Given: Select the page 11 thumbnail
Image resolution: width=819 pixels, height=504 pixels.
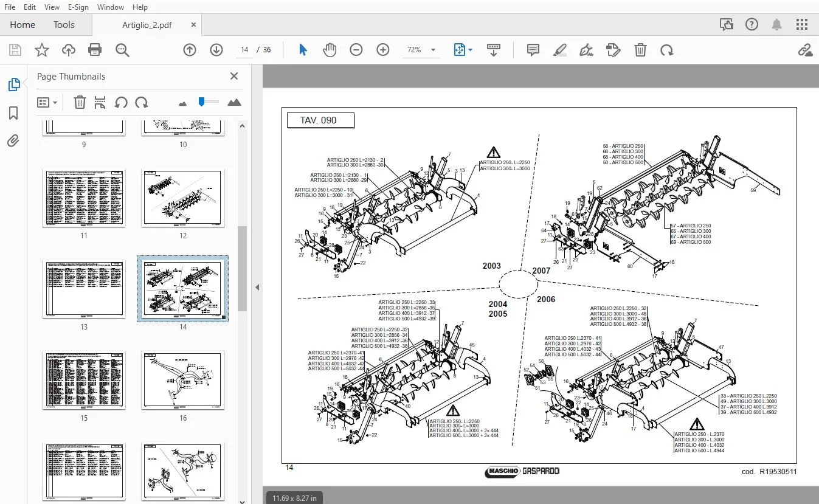Looking at the screenshot, I should 84,198.
